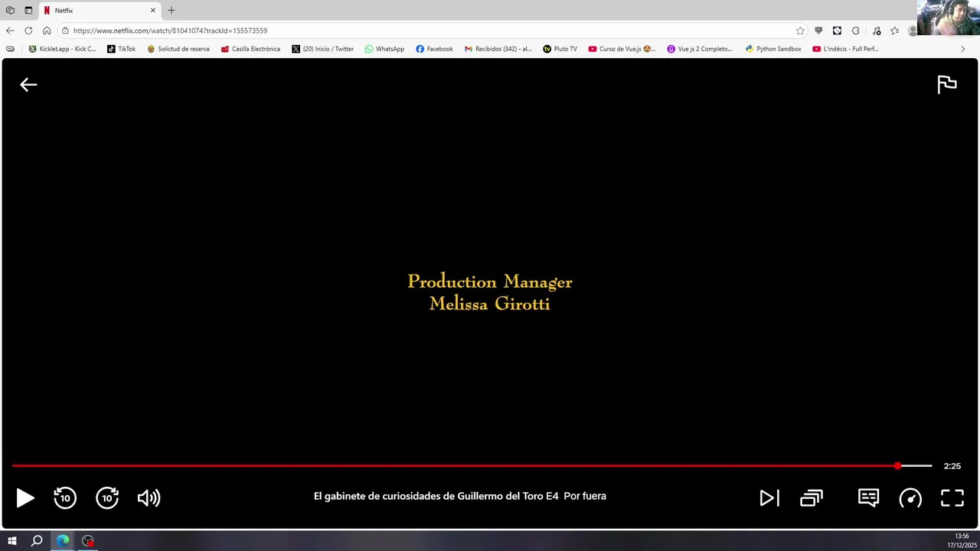Image resolution: width=980 pixels, height=551 pixels.
Task: Click the episode title text
Action: click(460, 496)
